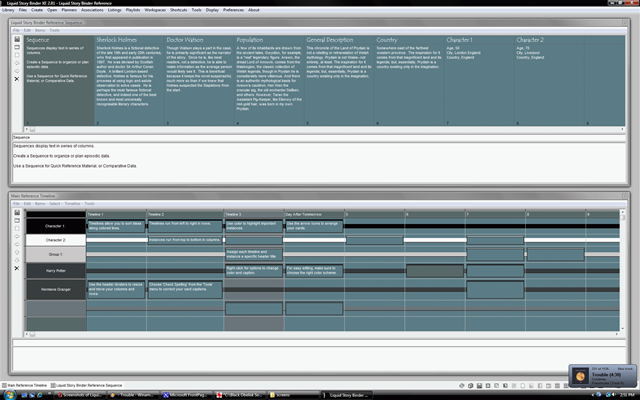Open 'Trouble - Winamp' taskbar button
640x400 pixels.
pos(132,395)
